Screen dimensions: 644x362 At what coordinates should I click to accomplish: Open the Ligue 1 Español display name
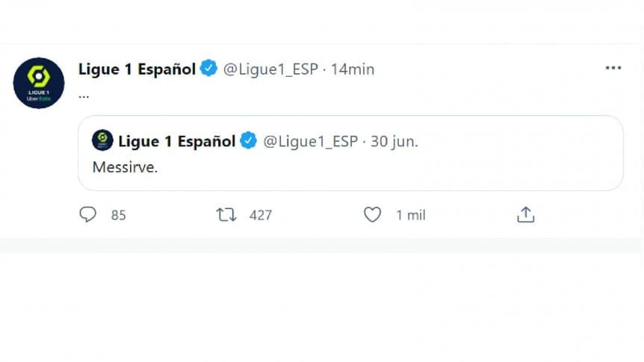[x=137, y=69]
